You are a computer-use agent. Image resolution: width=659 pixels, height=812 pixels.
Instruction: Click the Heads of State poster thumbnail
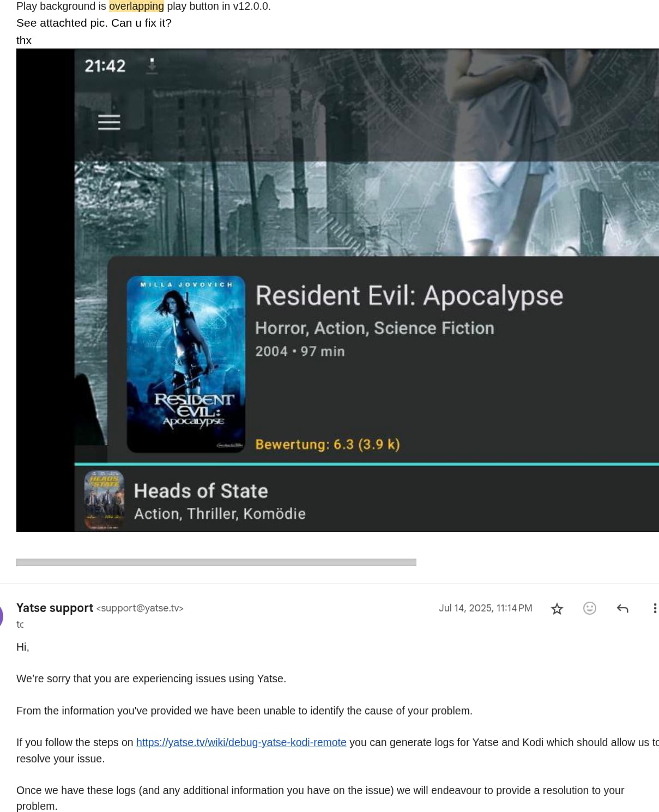104,500
